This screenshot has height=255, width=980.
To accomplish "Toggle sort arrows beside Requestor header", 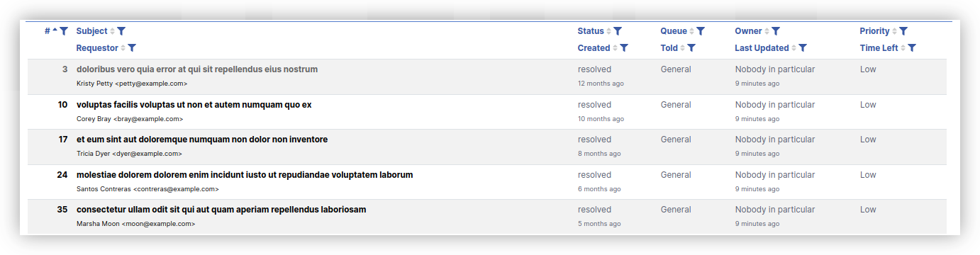I will [123, 48].
